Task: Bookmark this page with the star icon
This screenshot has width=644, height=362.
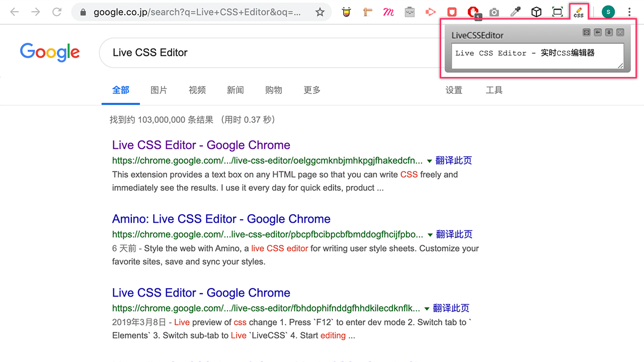Action: click(x=320, y=12)
